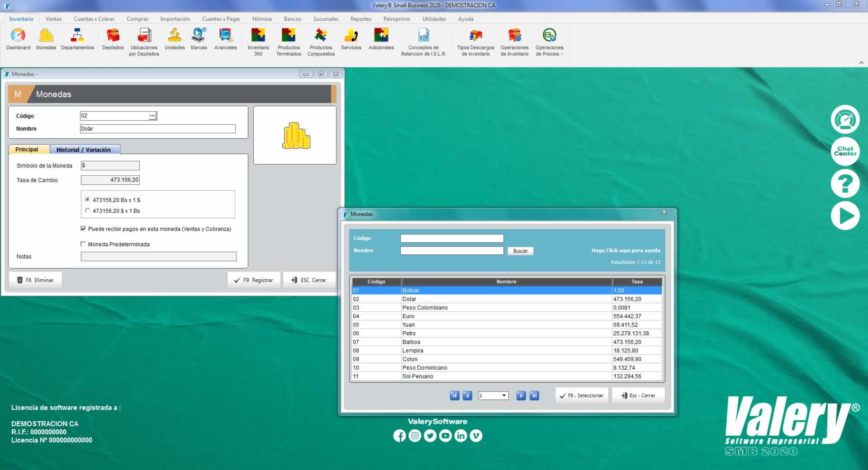The height and width of the screenshot is (470, 868).
Task: Click the Buscar button
Action: click(x=521, y=251)
